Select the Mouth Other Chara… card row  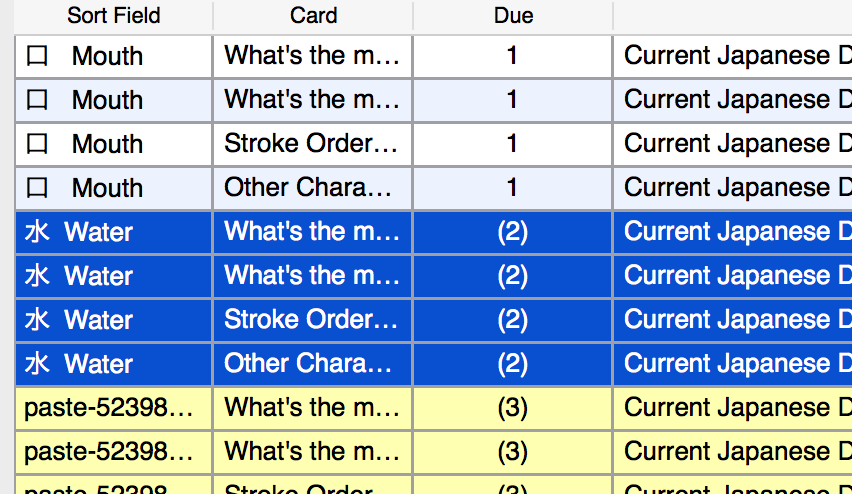pyautogui.click(x=309, y=188)
